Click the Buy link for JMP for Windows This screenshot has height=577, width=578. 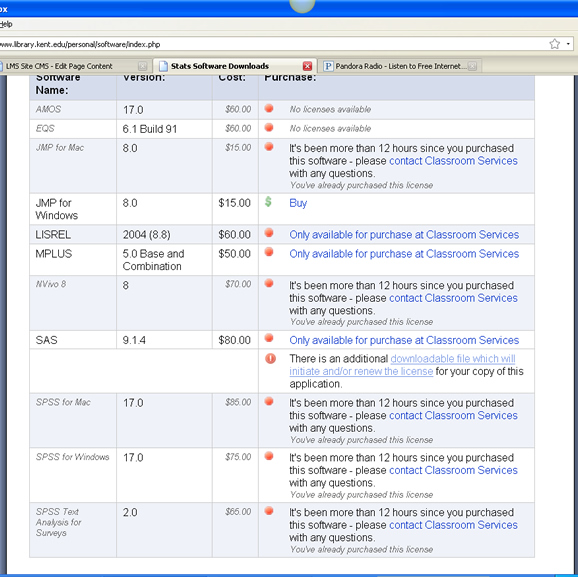click(298, 203)
